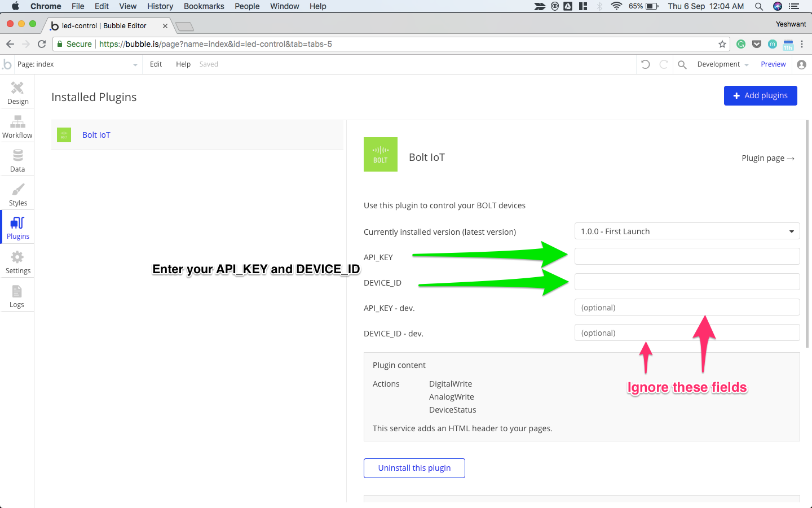Open Chrome's History menu
812x508 pixels.
pyautogui.click(x=160, y=6)
